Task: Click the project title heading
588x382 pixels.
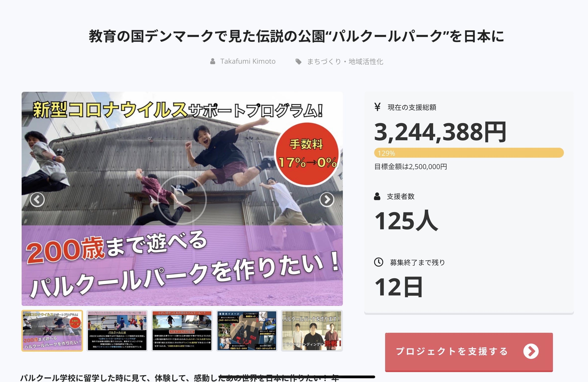Action: click(296, 36)
